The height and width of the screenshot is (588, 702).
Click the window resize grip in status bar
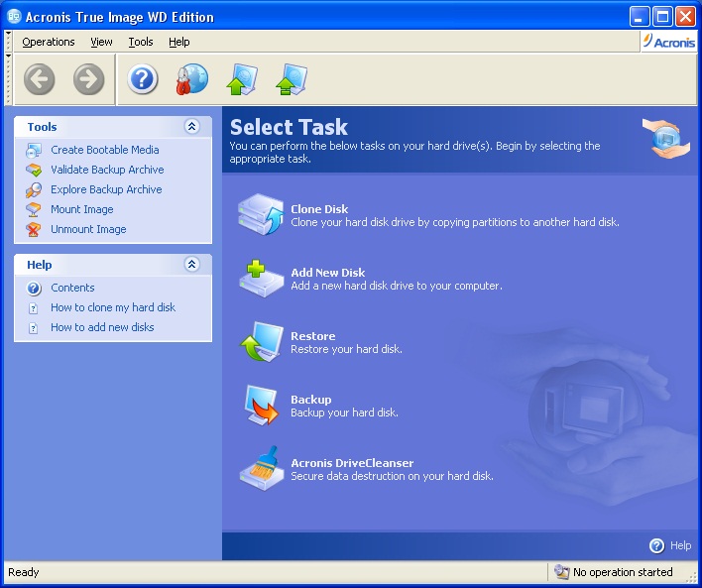pos(691,577)
